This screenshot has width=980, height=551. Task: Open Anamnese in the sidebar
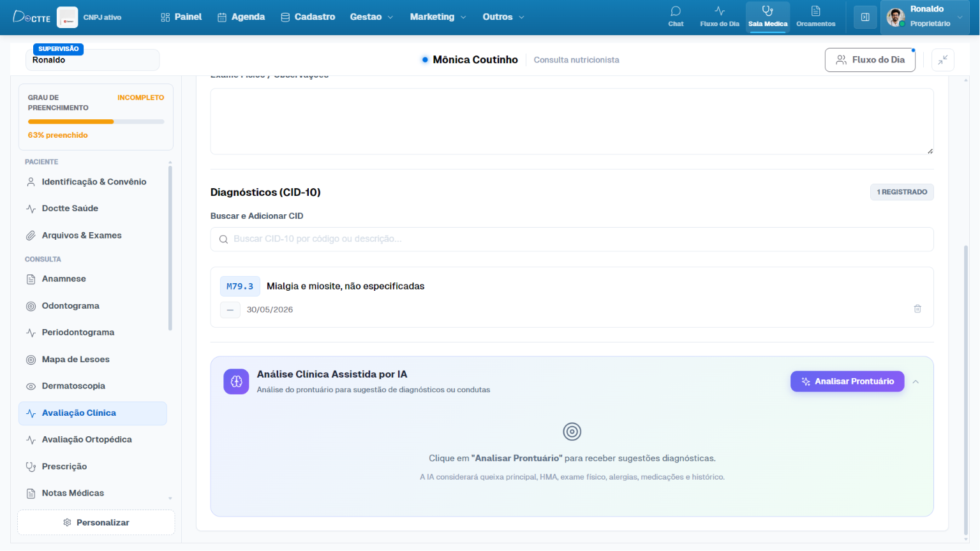point(94,279)
